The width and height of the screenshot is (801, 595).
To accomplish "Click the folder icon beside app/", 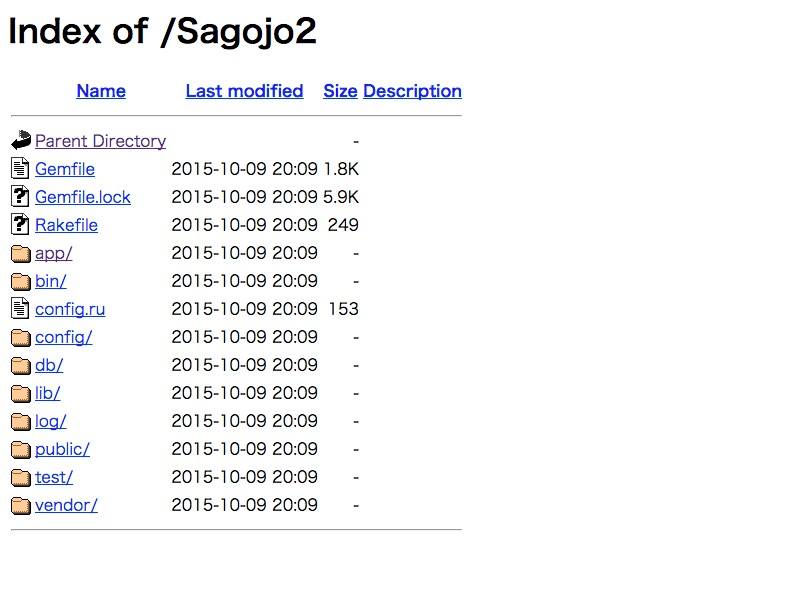I will click(21, 253).
